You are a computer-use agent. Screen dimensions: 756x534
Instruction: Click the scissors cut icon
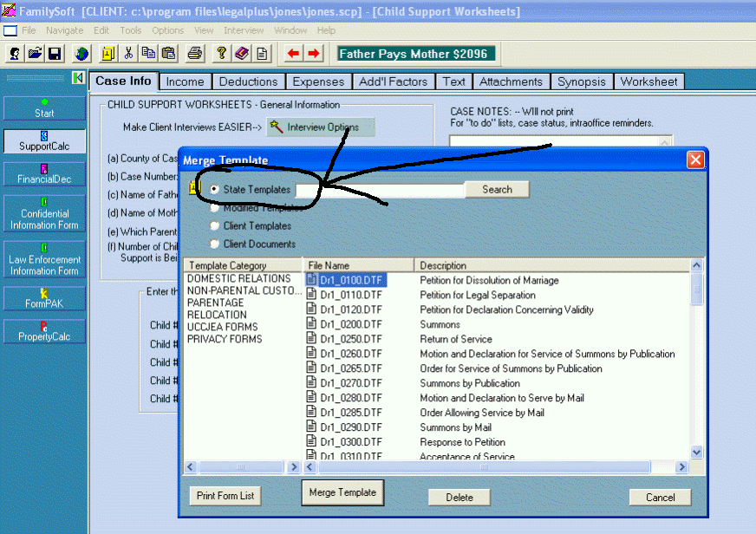click(128, 54)
